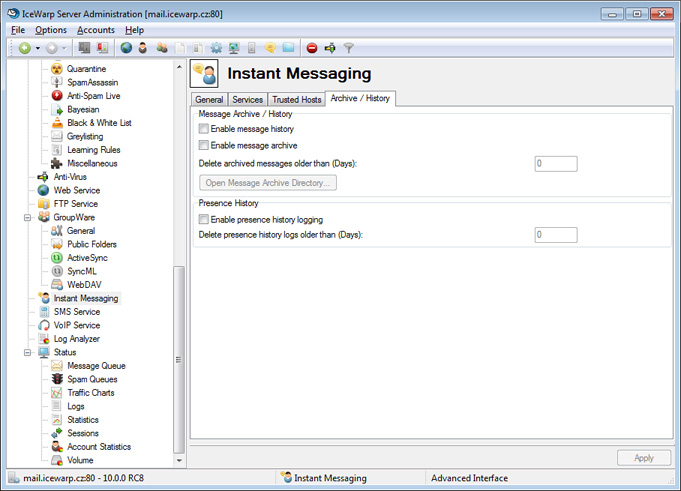Click the archived messages days input field

(x=555, y=163)
